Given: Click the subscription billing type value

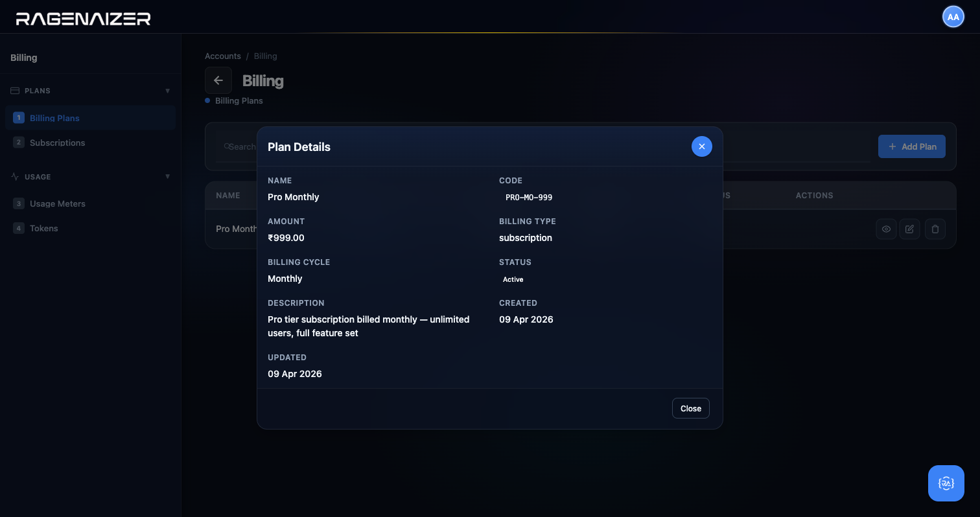Looking at the screenshot, I should point(526,238).
